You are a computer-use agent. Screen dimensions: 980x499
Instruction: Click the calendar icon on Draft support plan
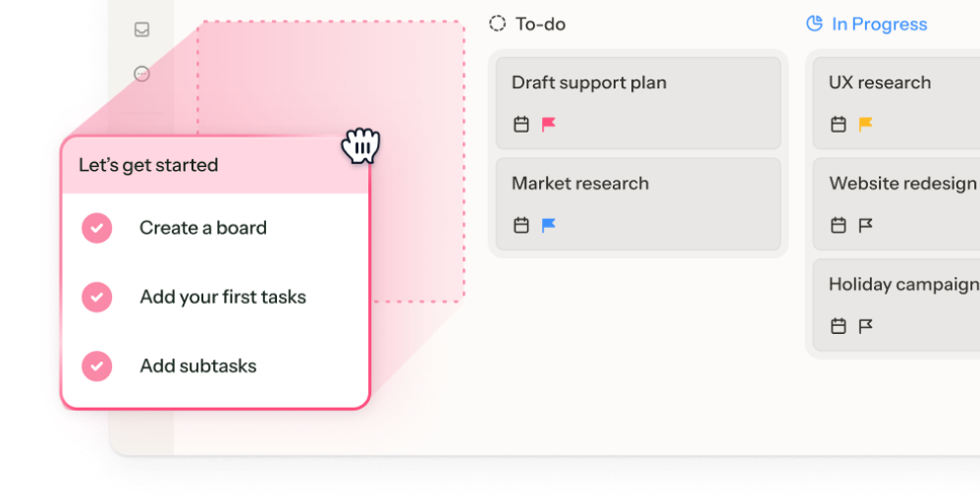pyautogui.click(x=521, y=125)
